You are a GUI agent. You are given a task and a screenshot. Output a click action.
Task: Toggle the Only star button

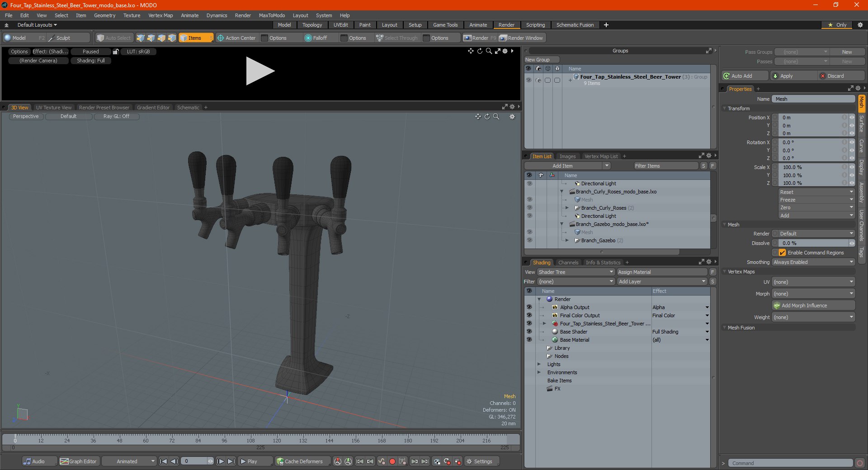pyautogui.click(x=837, y=25)
